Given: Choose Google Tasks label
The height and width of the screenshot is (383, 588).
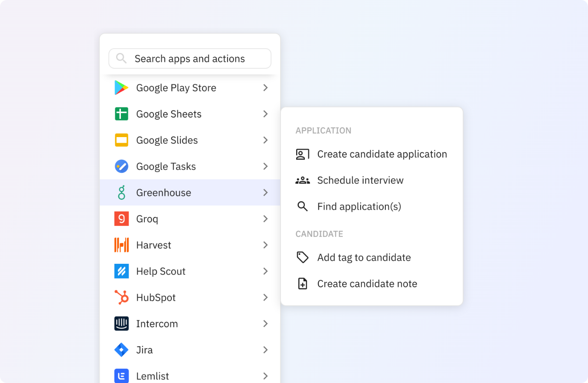Looking at the screenshot, I should pyautogui.click(x=166, y=166).
